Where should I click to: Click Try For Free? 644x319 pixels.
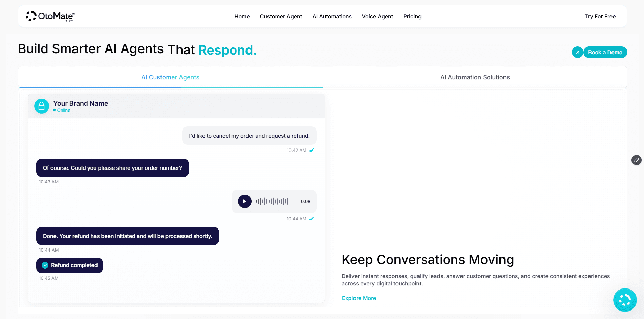[x=600, y=16]
